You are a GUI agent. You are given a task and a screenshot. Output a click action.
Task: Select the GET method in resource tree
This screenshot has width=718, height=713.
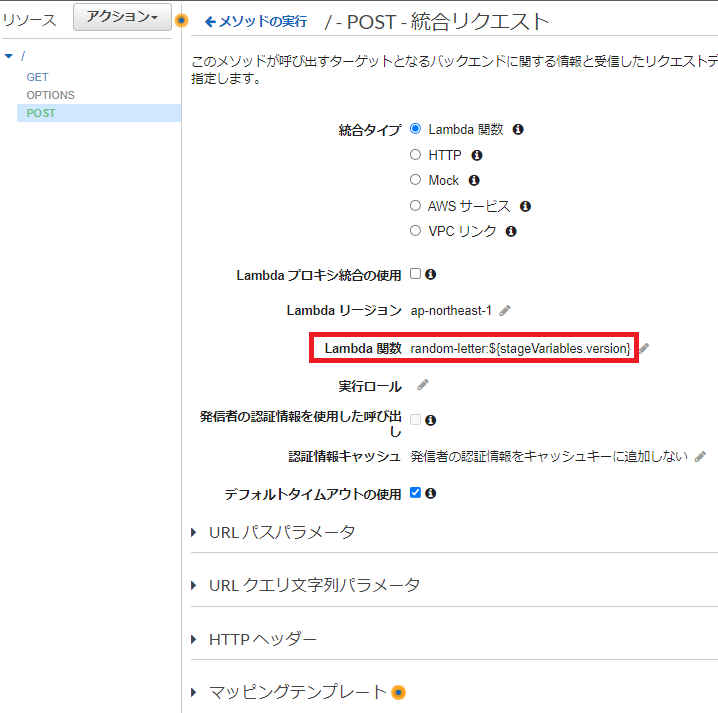pos(37,77)
